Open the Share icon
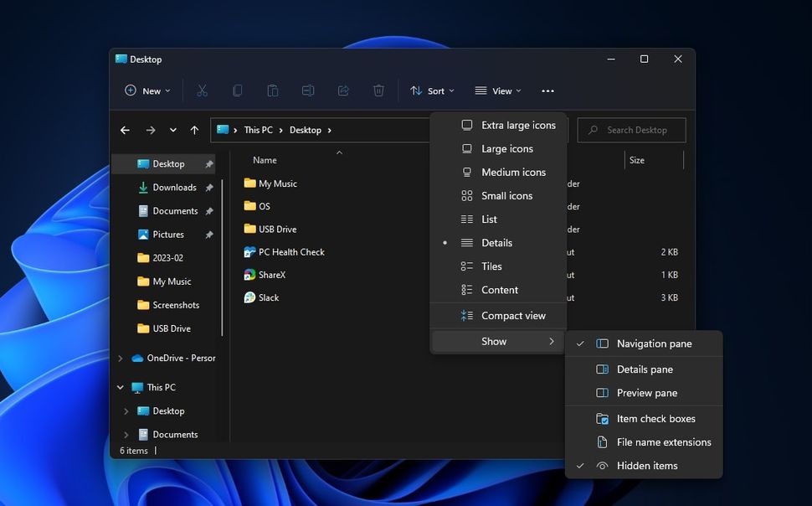Image resolution: width=812 pixels, height=506 pixels. [343, 90]
